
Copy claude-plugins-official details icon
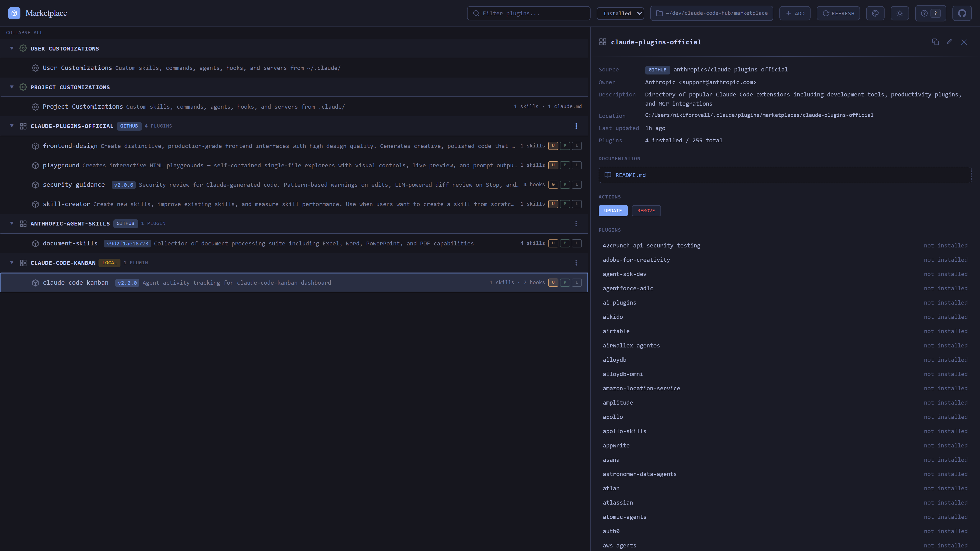coord(936,42)
